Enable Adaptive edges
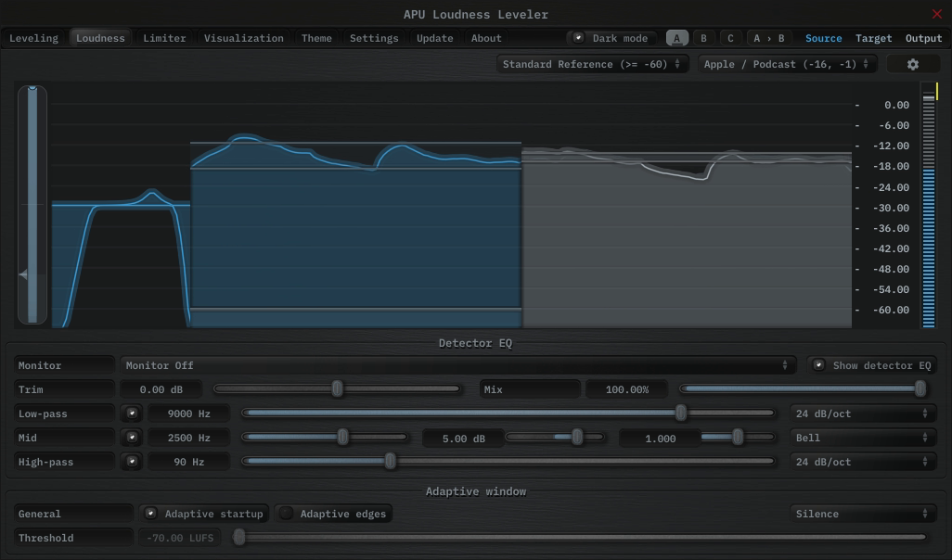This screenshot has height=560, width=952. (x=286, y=513)
